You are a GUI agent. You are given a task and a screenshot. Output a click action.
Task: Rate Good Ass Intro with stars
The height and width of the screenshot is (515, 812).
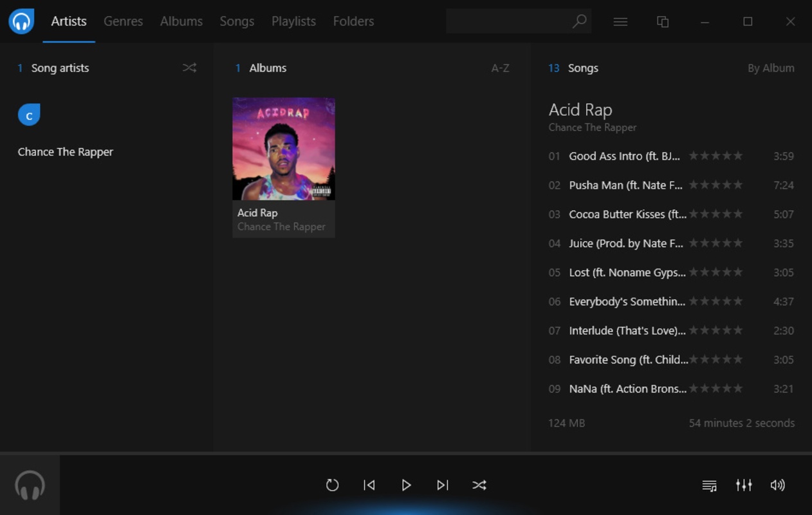pyautogui.click(x=715, y=156)
